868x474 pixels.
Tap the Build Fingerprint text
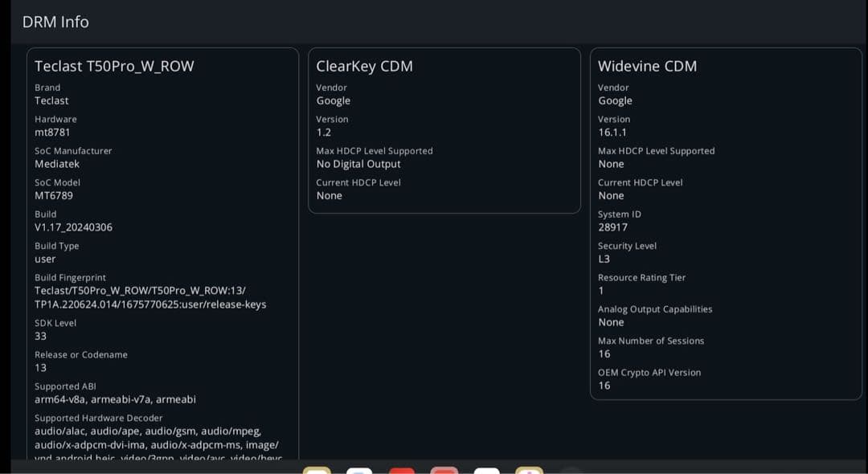[150, 297]
